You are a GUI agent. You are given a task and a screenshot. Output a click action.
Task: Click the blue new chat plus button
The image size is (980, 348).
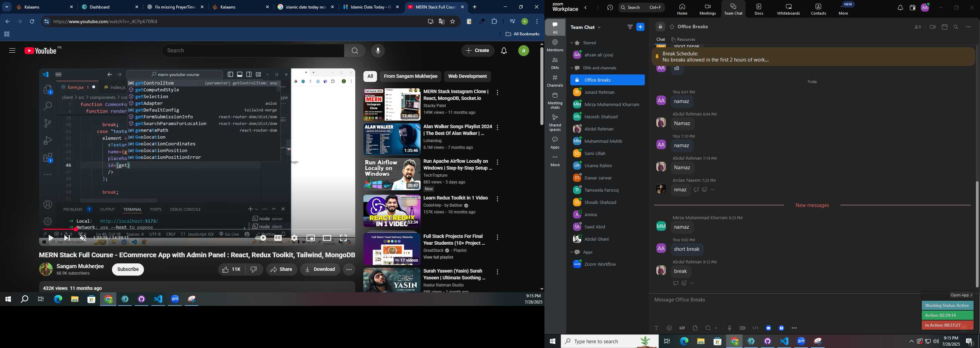(641, 27)
